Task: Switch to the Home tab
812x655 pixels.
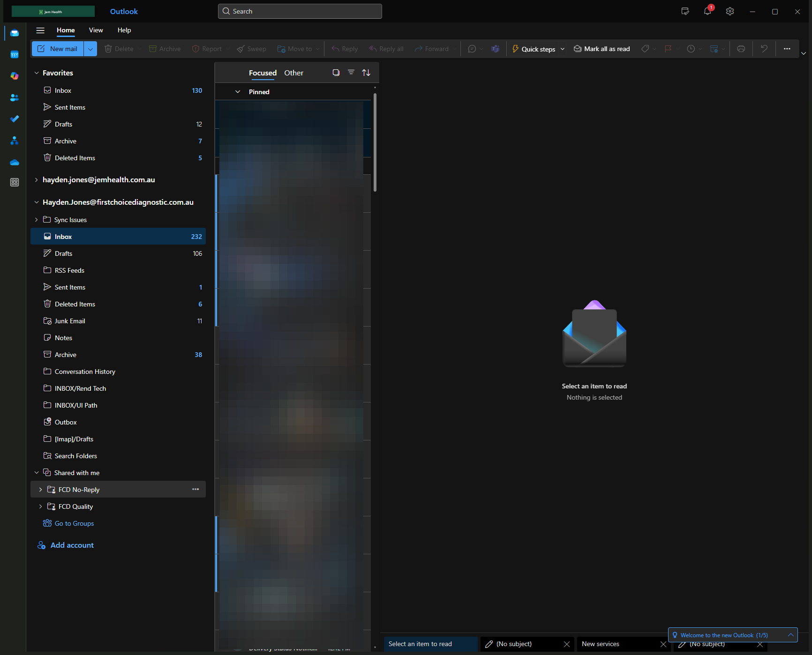Action: coord(66,30)
